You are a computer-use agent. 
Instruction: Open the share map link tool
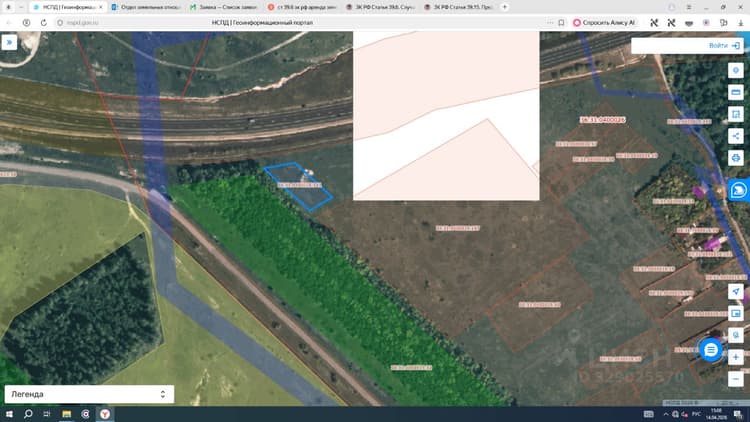(736, 136)
